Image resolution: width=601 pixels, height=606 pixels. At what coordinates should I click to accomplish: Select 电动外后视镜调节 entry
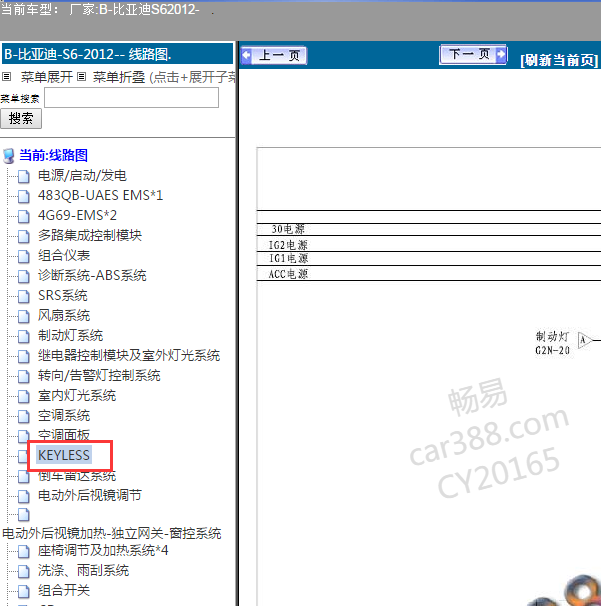[x=90, y=495]
